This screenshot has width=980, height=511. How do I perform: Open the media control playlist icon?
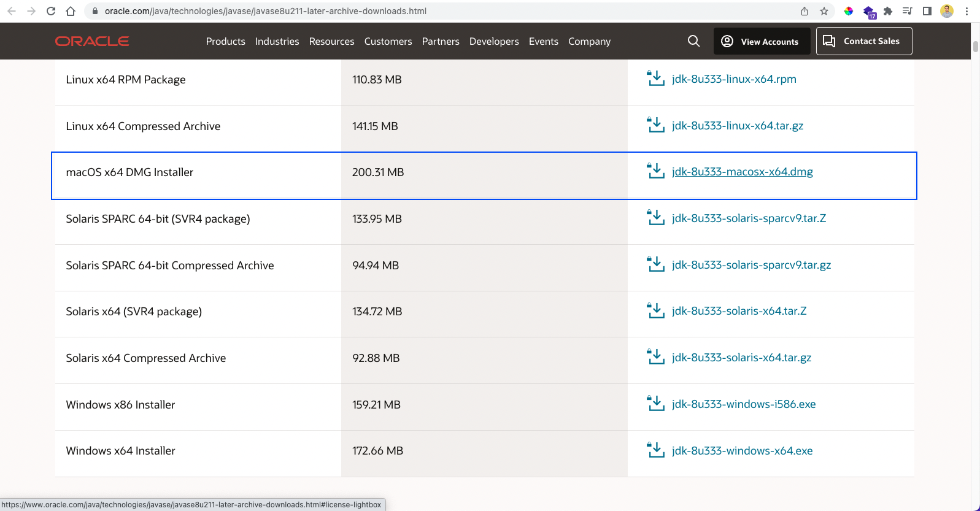point(908,11)
